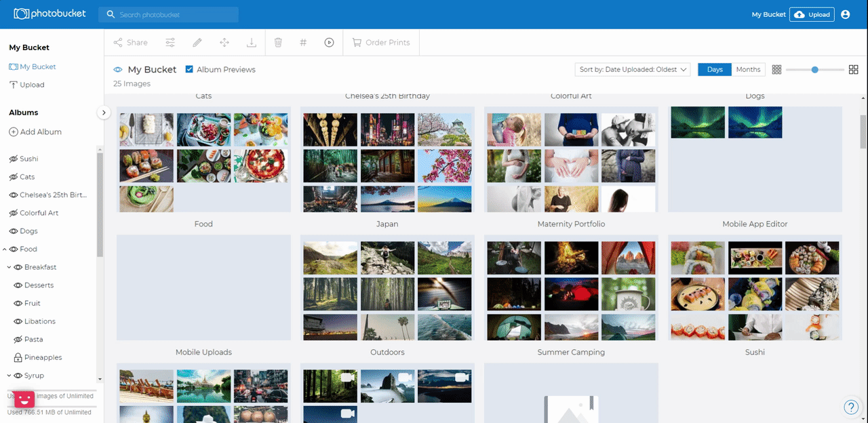868x423 pixels.
Task: Open the pizza photo in Cats album
Action: point(261,165)
